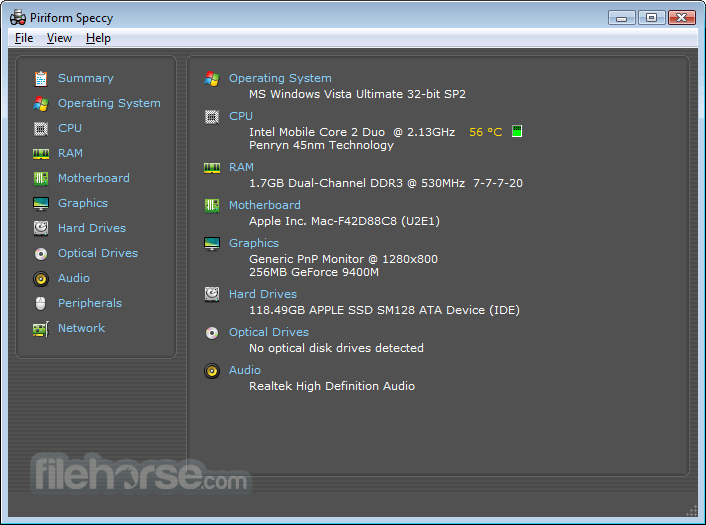
Task: Click the Audio speaker icon in sidebar
Action: coord(41,279)
